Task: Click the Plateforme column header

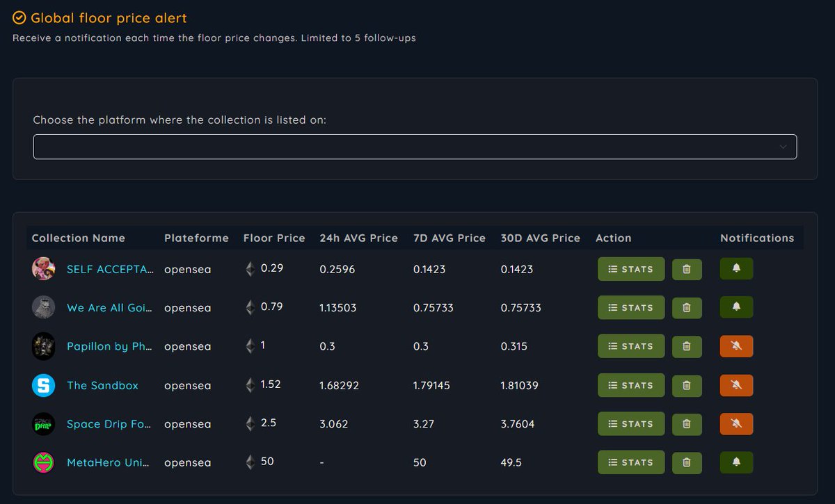Action: point(196,238)
